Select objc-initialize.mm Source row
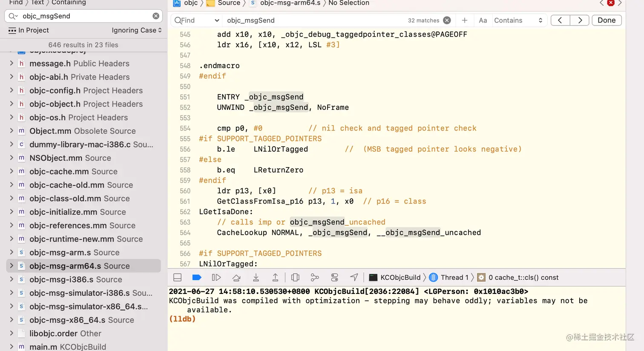 point(83,212)
